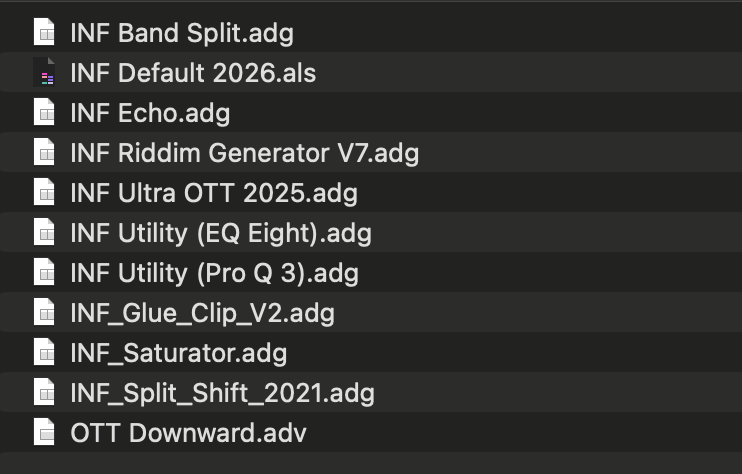742x474 pixels.
Task: Select the INF Utility (Pro Q 3).adg filename
Action: 214,273
